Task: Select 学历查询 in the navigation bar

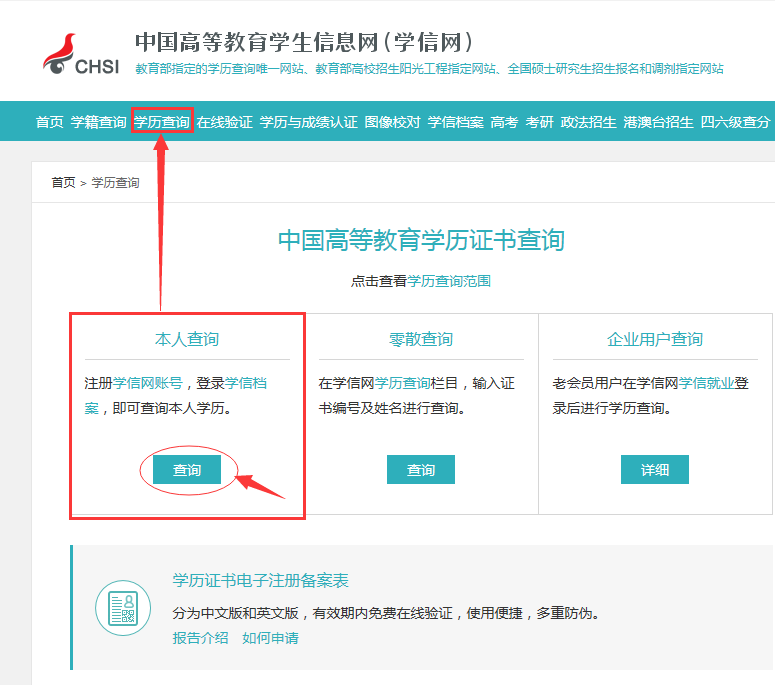Action: click(x=162, y=122)
